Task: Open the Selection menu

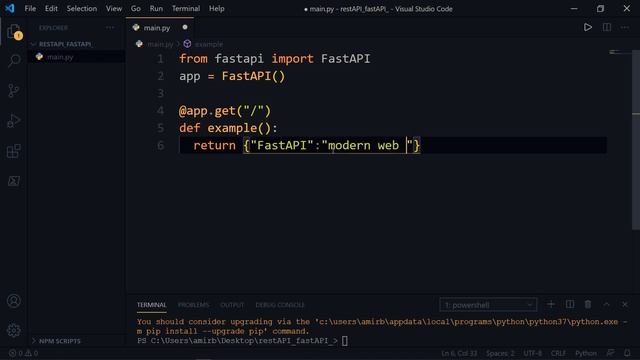Action: click(82, 8)
